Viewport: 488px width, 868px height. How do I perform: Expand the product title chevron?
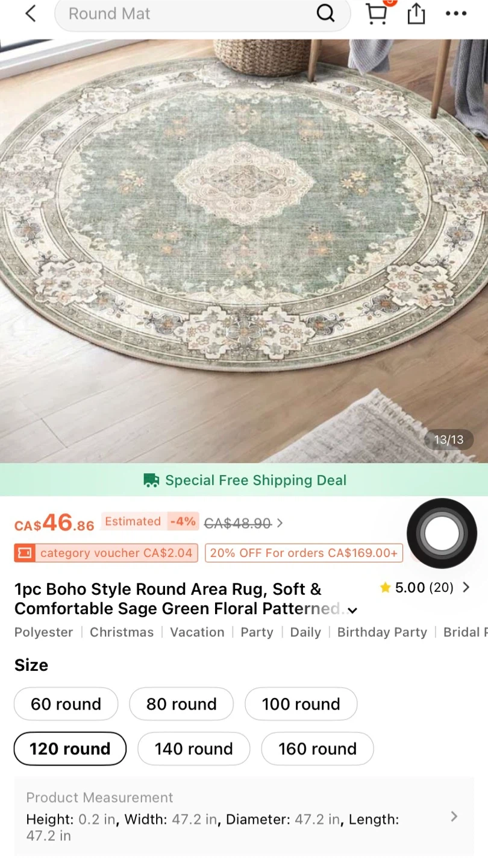352,610
